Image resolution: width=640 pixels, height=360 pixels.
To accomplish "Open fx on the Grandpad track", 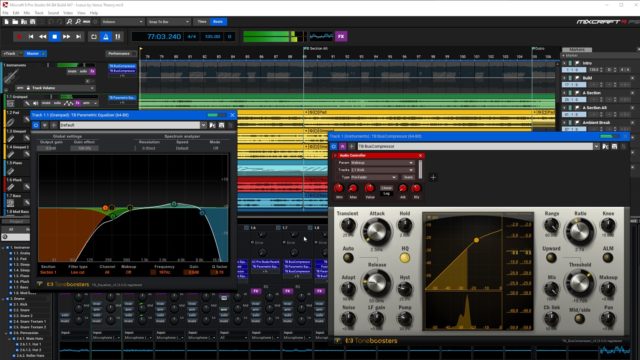I will point(78,103).
